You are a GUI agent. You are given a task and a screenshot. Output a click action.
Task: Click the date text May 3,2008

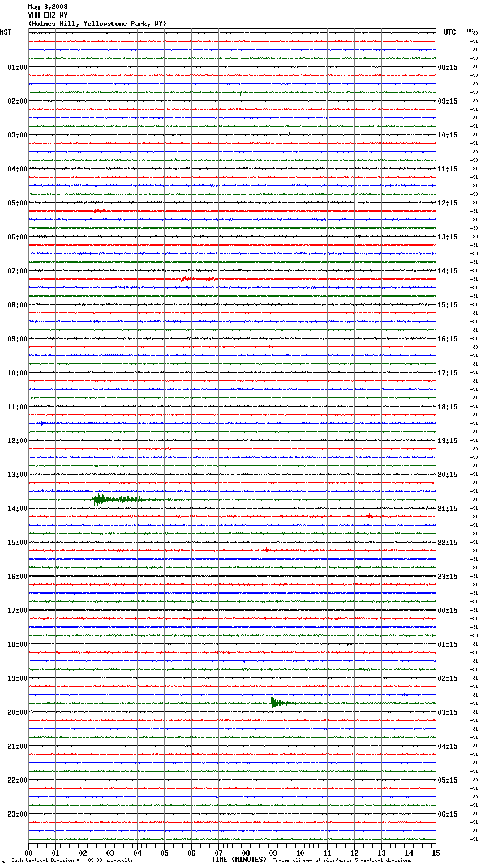(x=48, y=7)
